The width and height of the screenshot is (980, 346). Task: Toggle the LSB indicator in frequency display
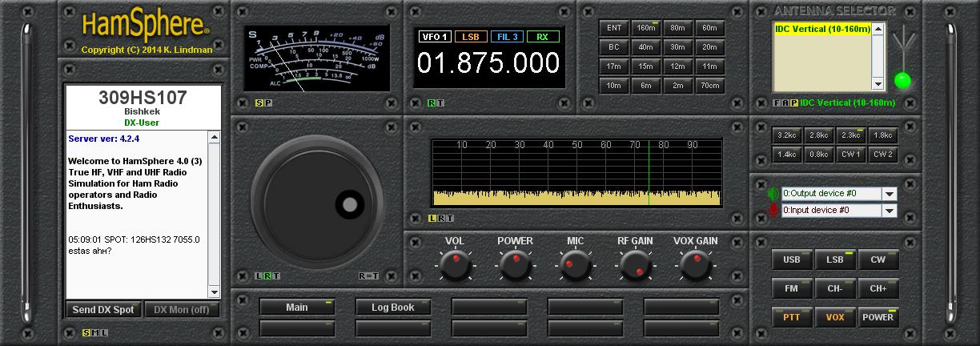point(471,37)
